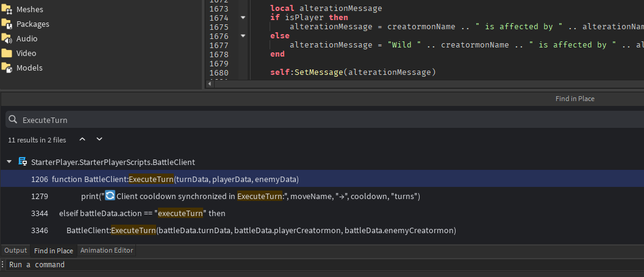Viewport: 644px width, 277px height.
Task: Click line number 1675 in gutter
Action: (218, 27)
